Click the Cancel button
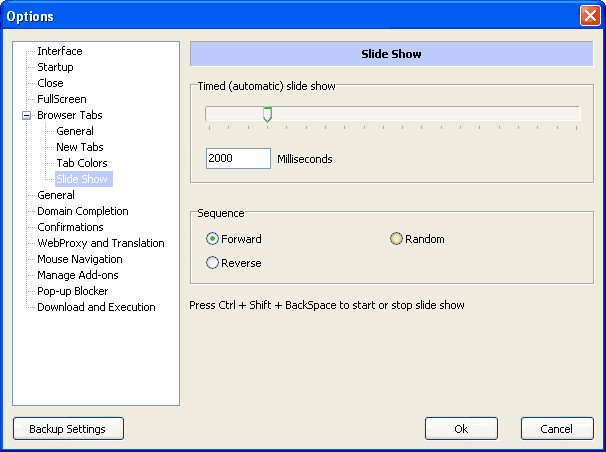606x452 pixels. pos(557,428)
